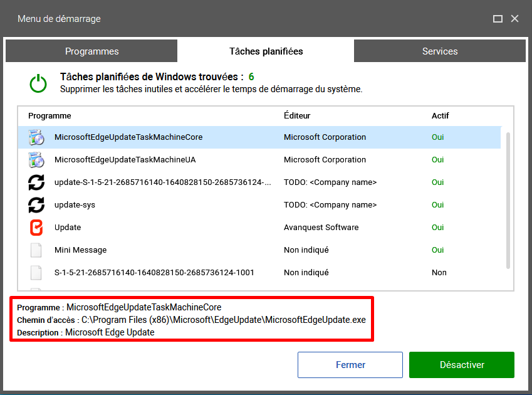532x395 pixels.
Task: Click refresh icon of update-S-1-5-21 task
Action: pos(36,182)
